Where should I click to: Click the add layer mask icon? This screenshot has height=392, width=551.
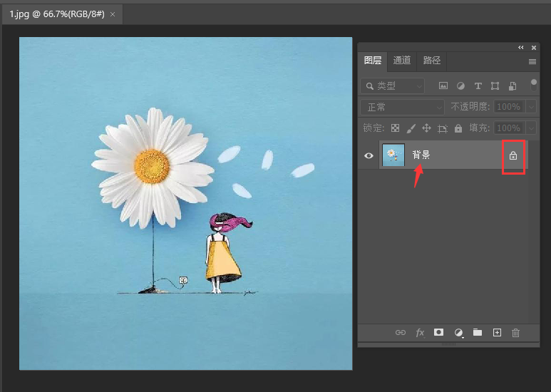click(x=439, y=332)
